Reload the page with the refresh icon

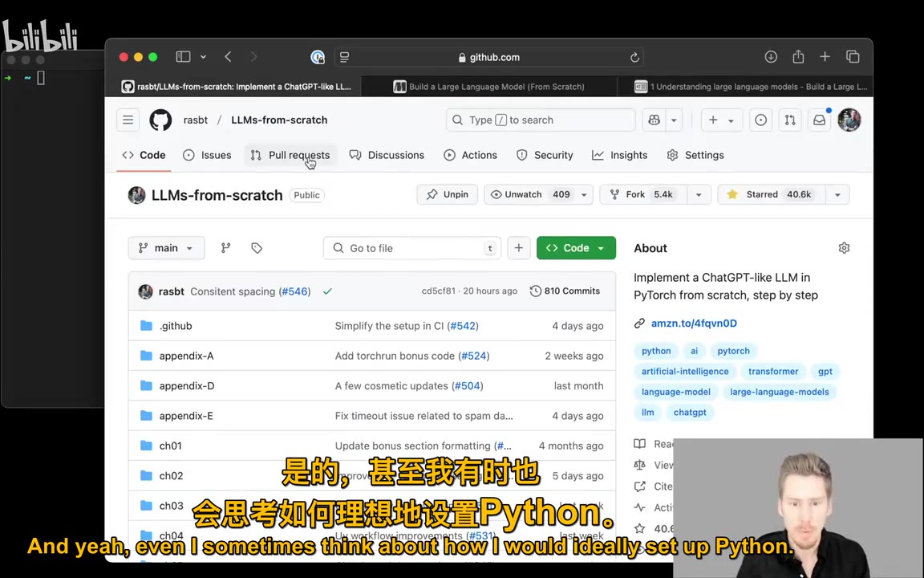coord(634,57)
